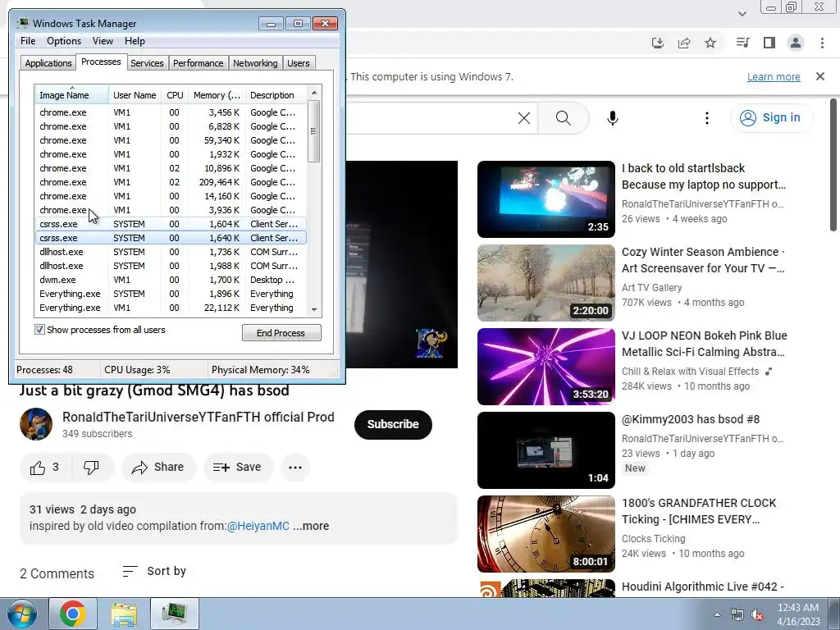Image resolution: width=840 pixels, height=630 pixels.
Task: Open the Task Manager Help menu
Action: click(135, 41)
